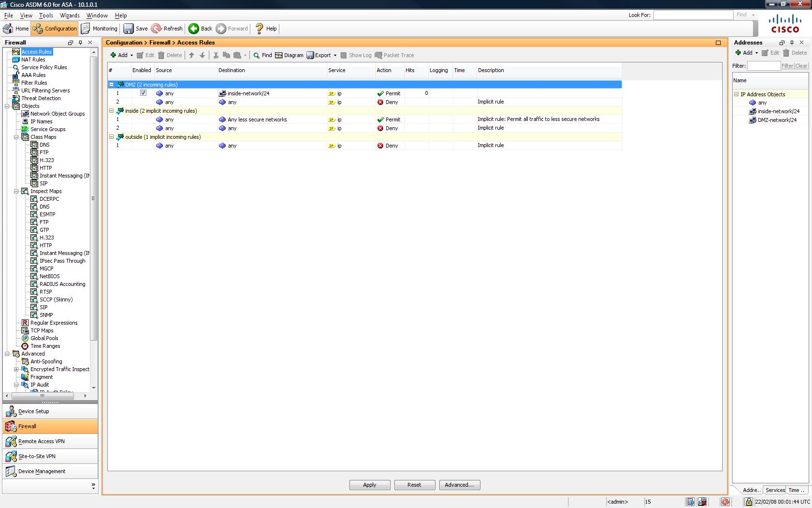Viewport: 812px width, 508px height.
Task: Move selected rule up with arrow icon
Action: point(191,55)
